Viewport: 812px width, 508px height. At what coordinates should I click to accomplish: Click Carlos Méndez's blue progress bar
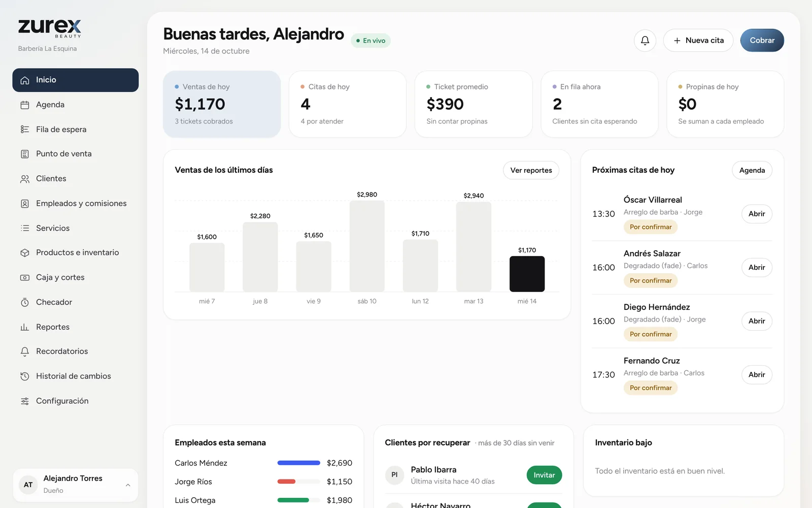click(299, 463)
